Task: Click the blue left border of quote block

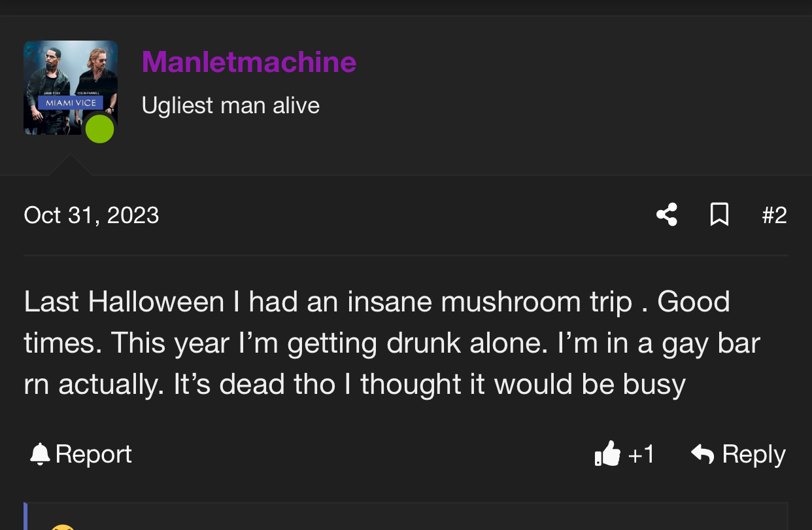Action: pos(25,517)
